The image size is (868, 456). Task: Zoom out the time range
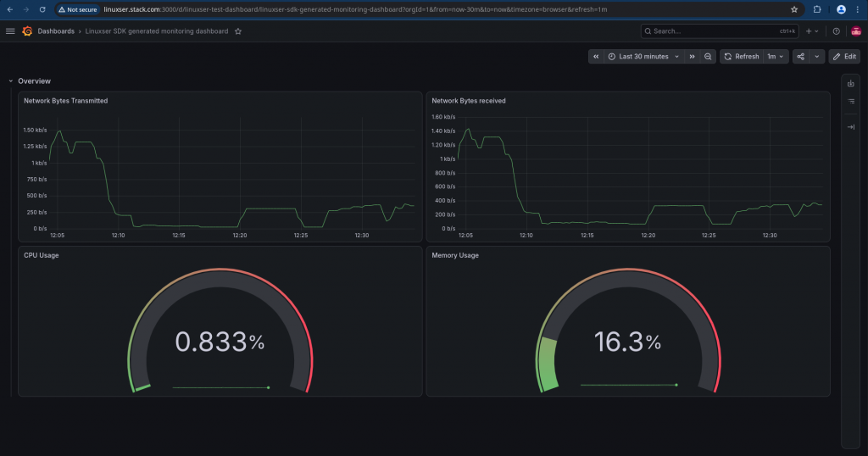tap(708, 57)
